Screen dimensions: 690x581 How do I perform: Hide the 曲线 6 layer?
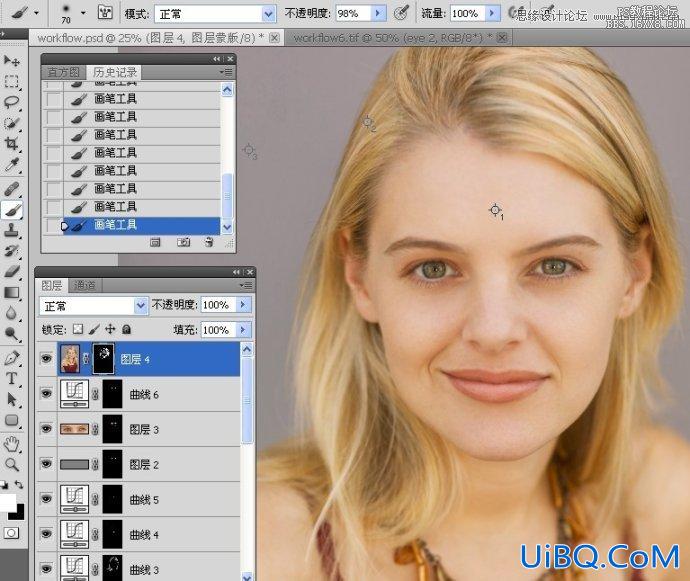tap(46, 393)
